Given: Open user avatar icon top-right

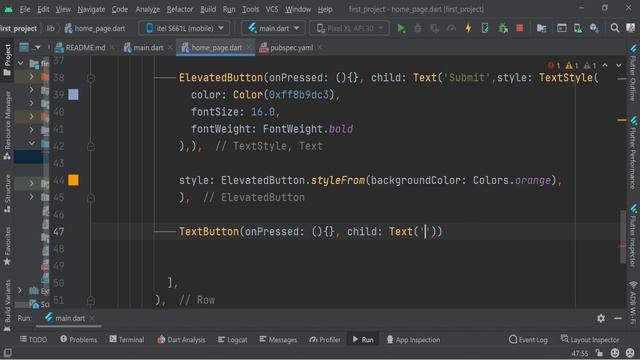Looking at the screenshot, I should coord(631,28).
